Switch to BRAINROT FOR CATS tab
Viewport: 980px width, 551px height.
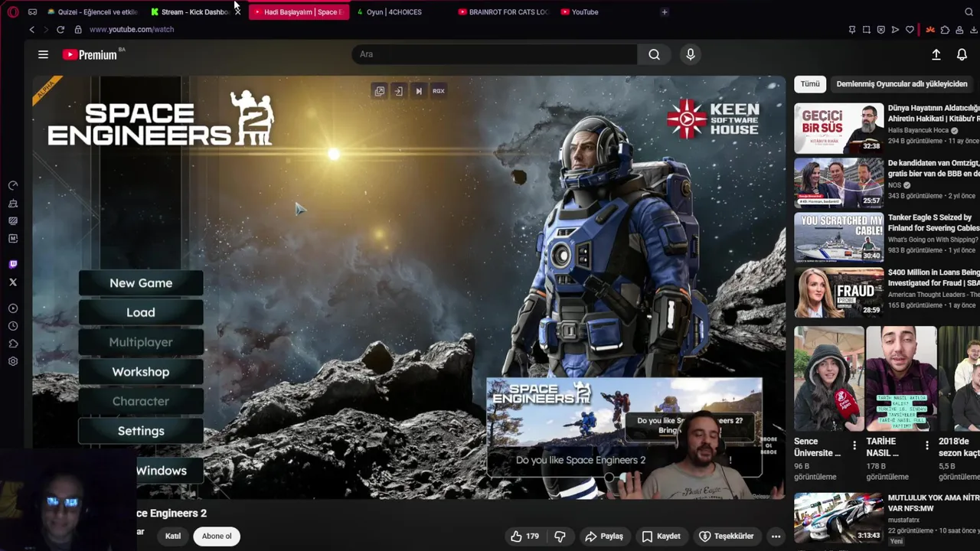coord(504,12)
